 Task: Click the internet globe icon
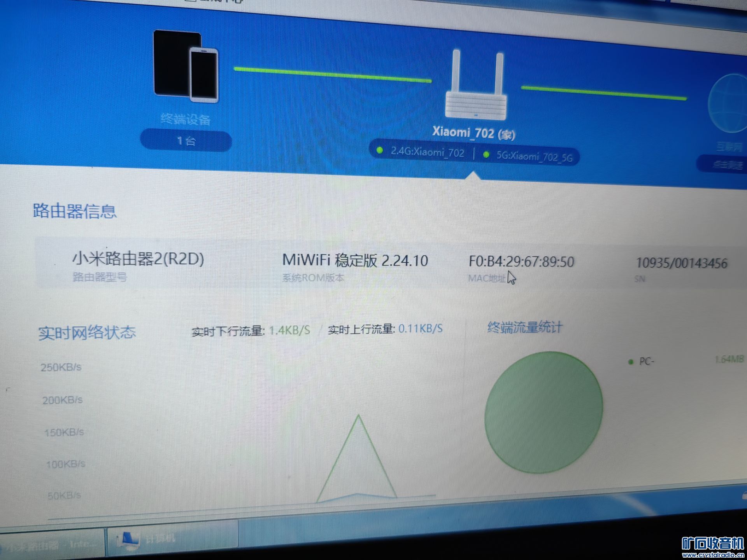[728, 103]
